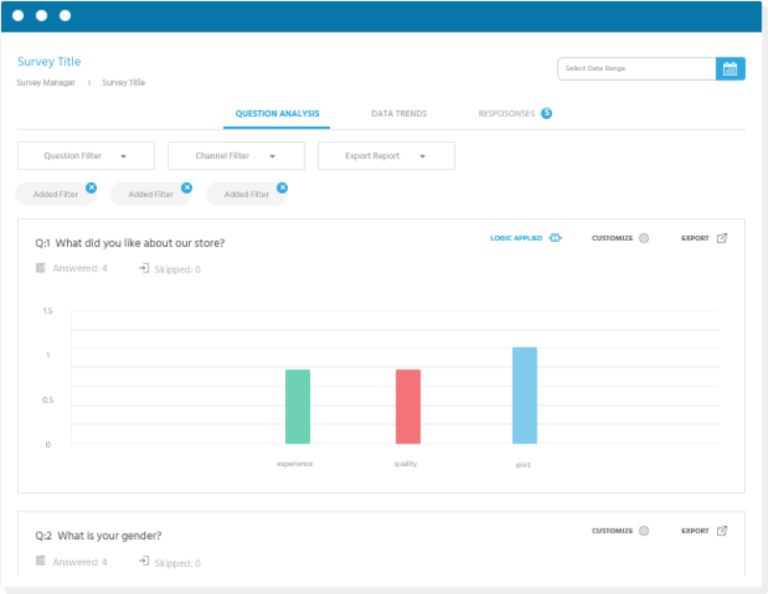Click the green experience bar in chart
Viewport: 768px width, 594px height.
[x=297, y=406]
